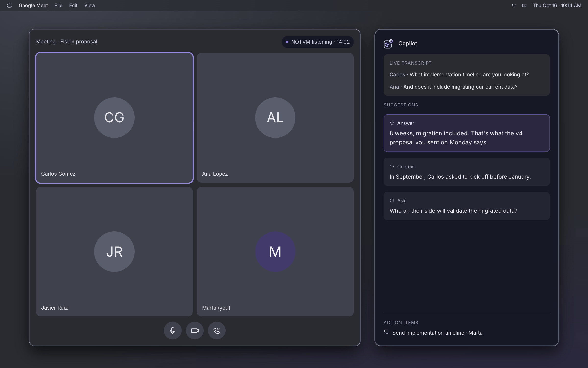Image resolution: width=588 pixels, height=368 pixels.
Task: Open the File menu
Action: pos(58,5)
